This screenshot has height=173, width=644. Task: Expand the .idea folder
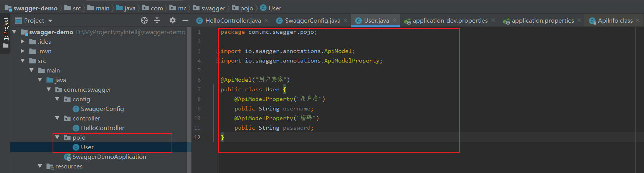23,41
